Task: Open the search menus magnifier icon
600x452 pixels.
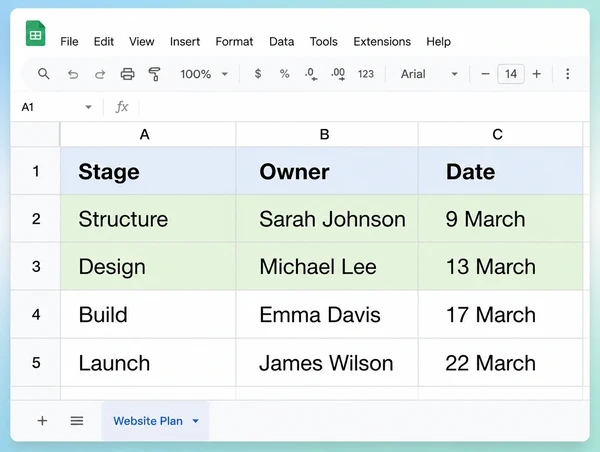Action: click(44, 74)
